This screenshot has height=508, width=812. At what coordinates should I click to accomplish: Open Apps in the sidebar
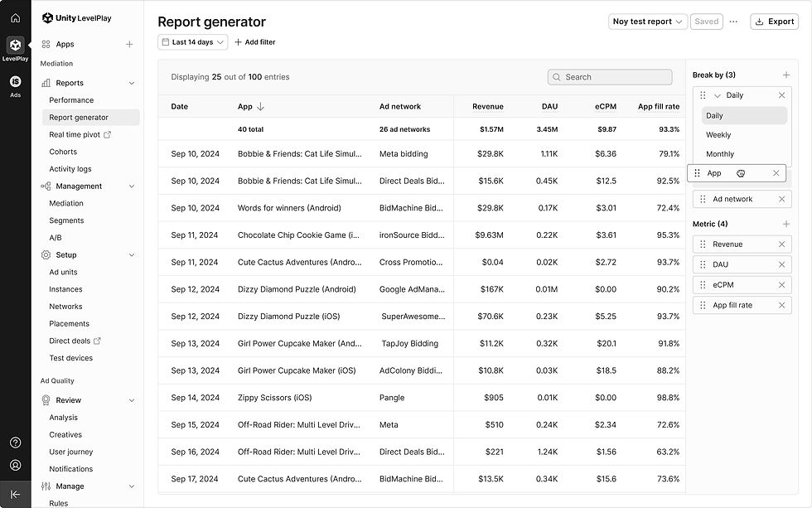coord(65,45)
